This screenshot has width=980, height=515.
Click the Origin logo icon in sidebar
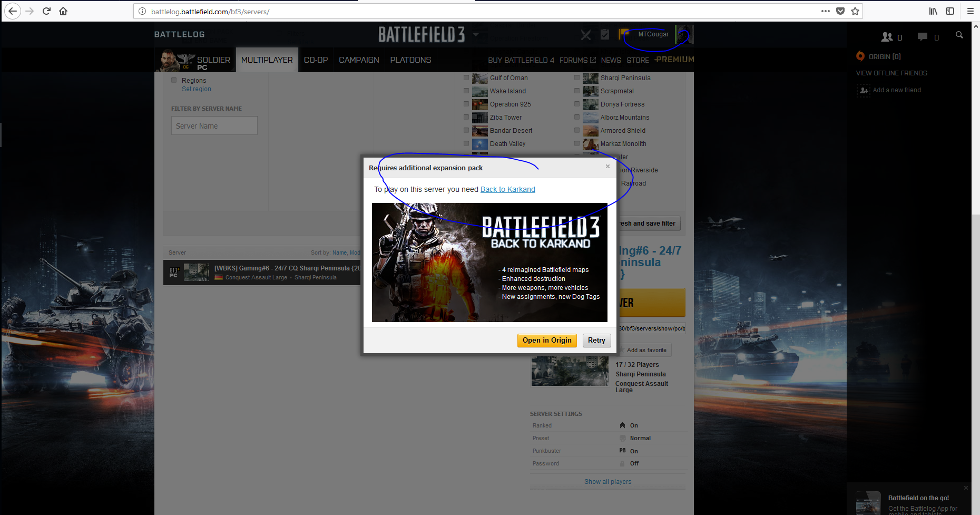[860, 56]
